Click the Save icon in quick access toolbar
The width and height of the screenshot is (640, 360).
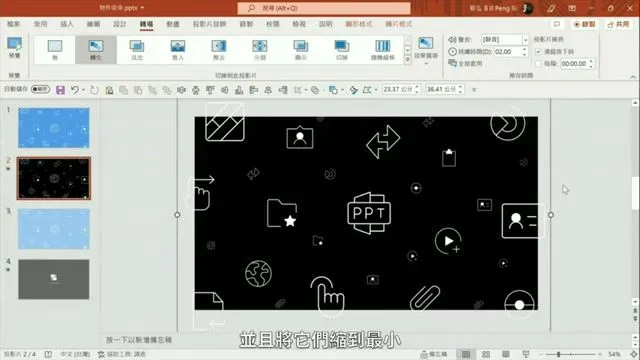coord(60,90)
